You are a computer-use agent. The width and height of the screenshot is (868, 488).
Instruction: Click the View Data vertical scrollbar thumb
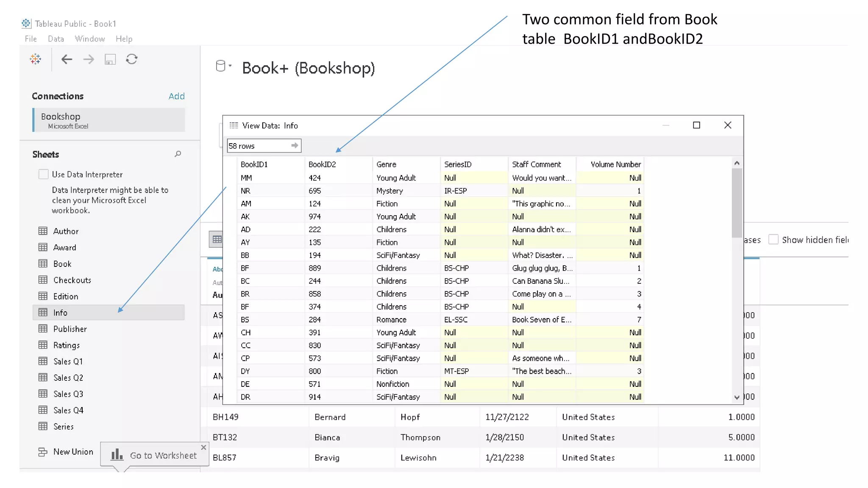point(737,203)
